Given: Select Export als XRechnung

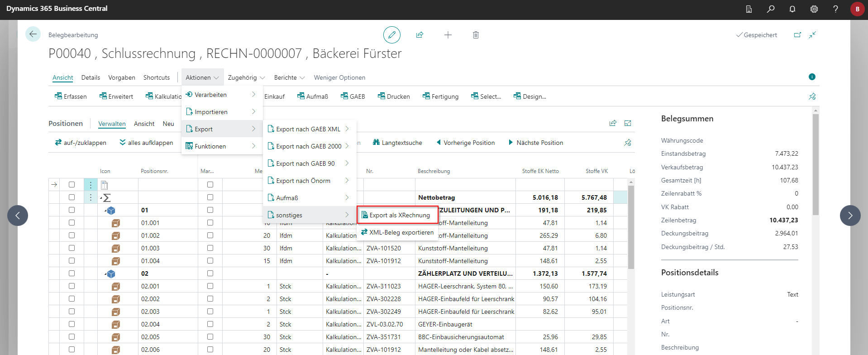Looking at the screenshot, I should tap(398, 215).
